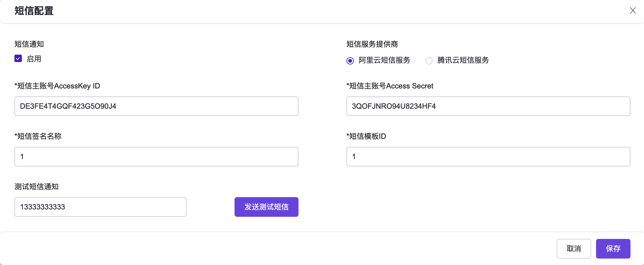The width and height of the screenshot is (644, 265).
Task: Focus the Access Secret input field
Action: coord(488,106)
